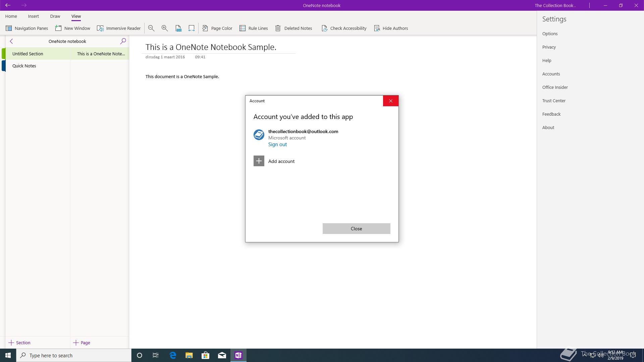This screenshot has width=644, height=362.
Task: Launch Microsoft Edge from taskbar
Action: (x=173, y=355)
